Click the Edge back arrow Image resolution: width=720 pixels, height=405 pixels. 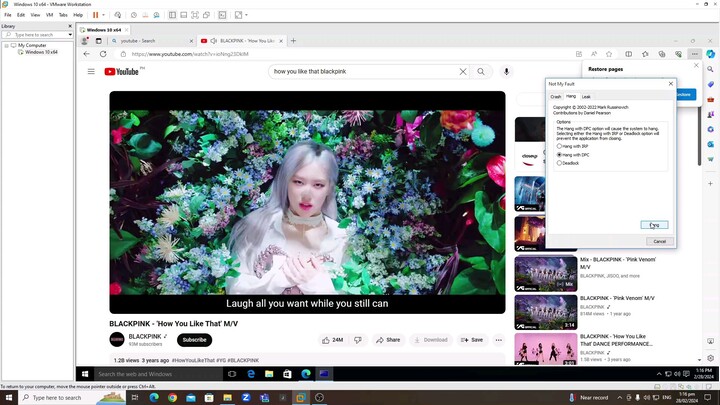pos(87,54)
